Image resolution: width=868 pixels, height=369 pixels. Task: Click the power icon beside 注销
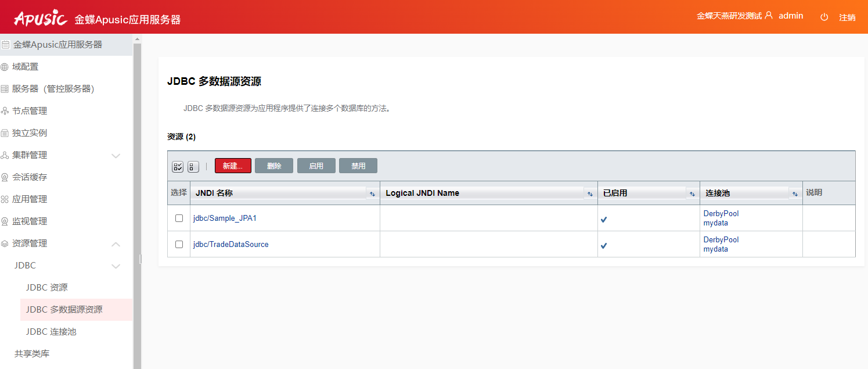click(x=824, y=17)
